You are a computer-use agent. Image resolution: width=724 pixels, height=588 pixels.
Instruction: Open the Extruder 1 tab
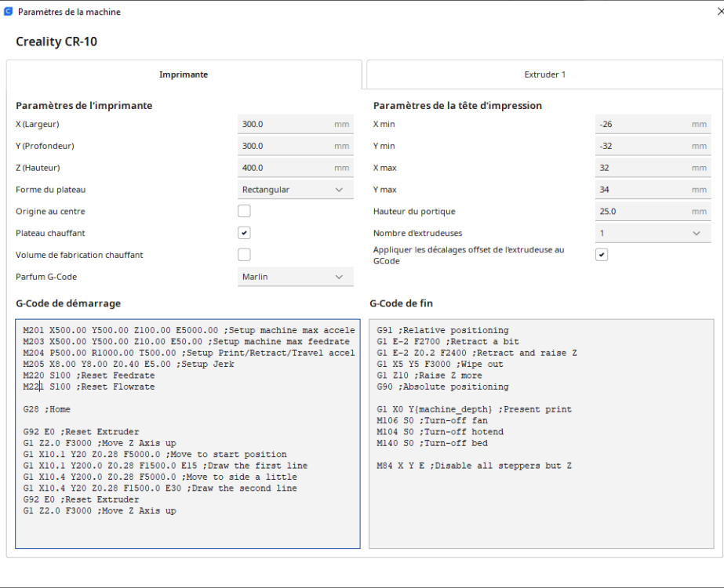[545, 74]
